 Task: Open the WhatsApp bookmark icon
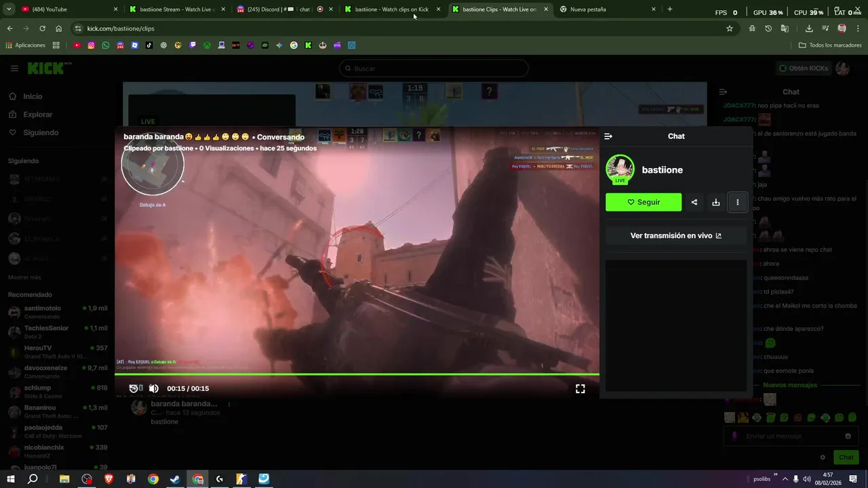[x=106, y=45]
